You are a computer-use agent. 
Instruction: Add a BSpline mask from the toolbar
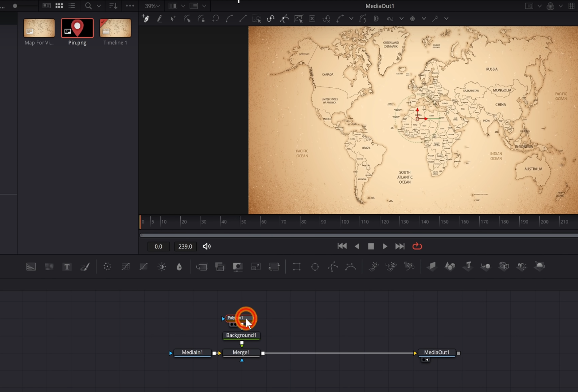point(351,267)
